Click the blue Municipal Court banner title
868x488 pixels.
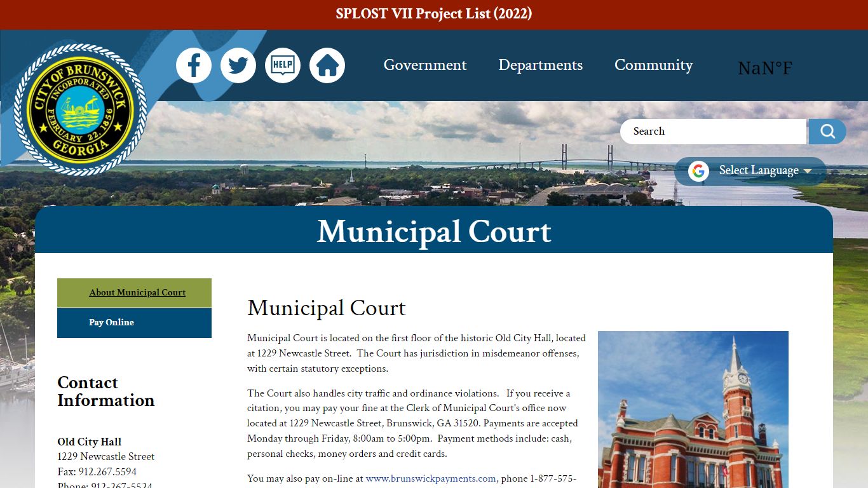point(434,231)
